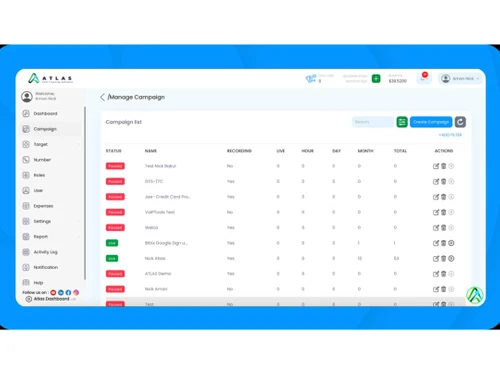Click circular action icon in Nick Atlas row
Screen dimensions: 500x375
[451, 258]
